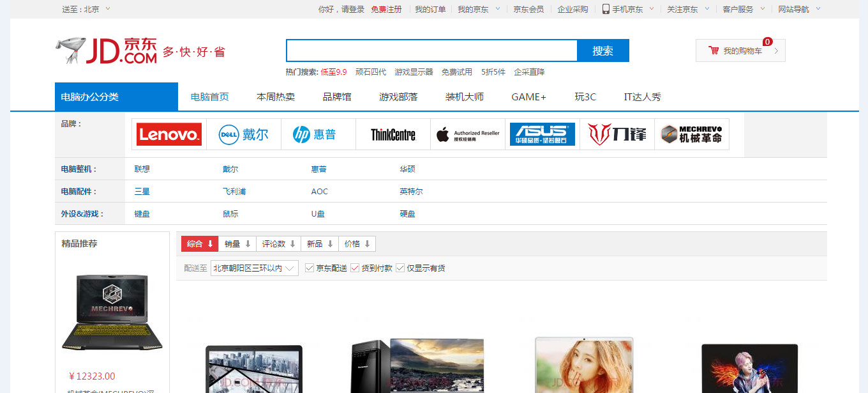
Task: Open the 企业采购 link
Action: click(572, 9)
